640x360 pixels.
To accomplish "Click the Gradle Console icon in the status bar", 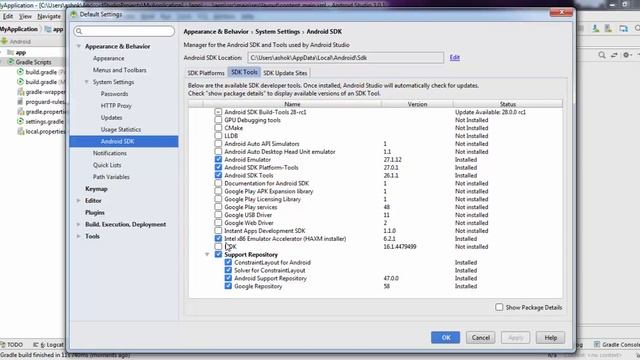I will click(597, 344).
